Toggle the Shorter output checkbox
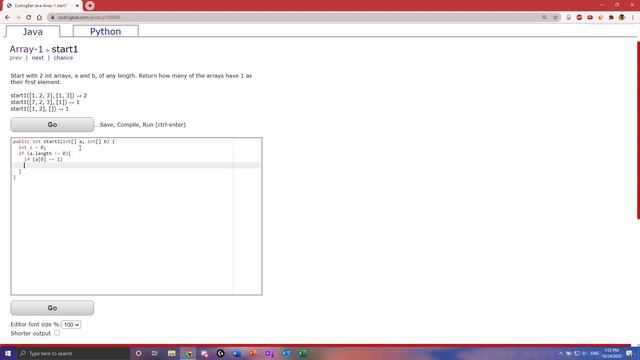640x360 pixels. click(x=57, y=333)
